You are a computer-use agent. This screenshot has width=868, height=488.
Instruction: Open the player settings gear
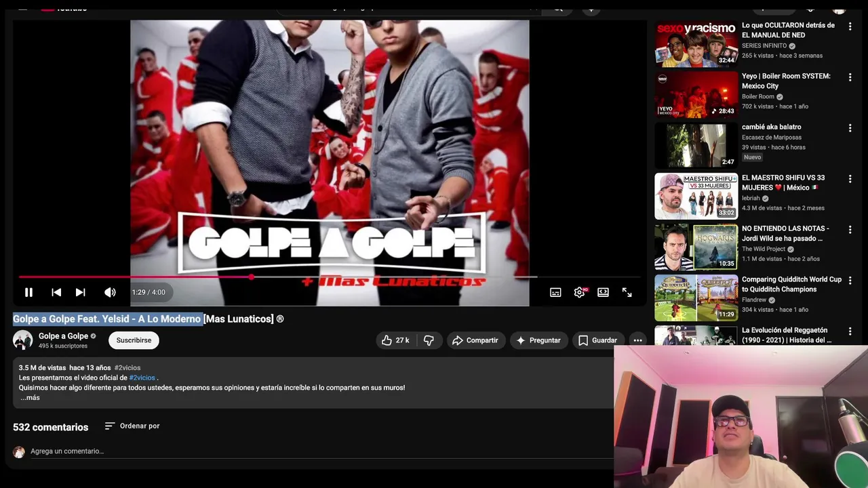(x=579, y=292)
